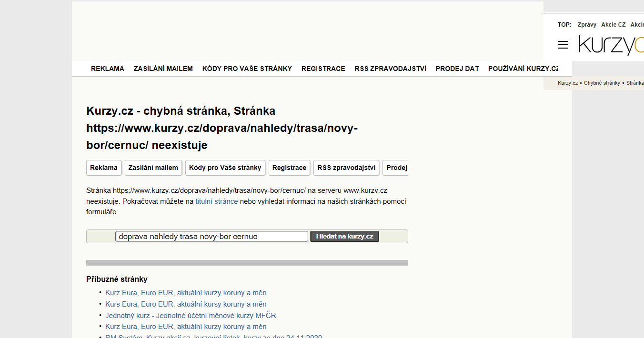Click Kurzy.cz breadcrumb link
Viewport: 644px width, 338px height.
[x=568, y=83]
